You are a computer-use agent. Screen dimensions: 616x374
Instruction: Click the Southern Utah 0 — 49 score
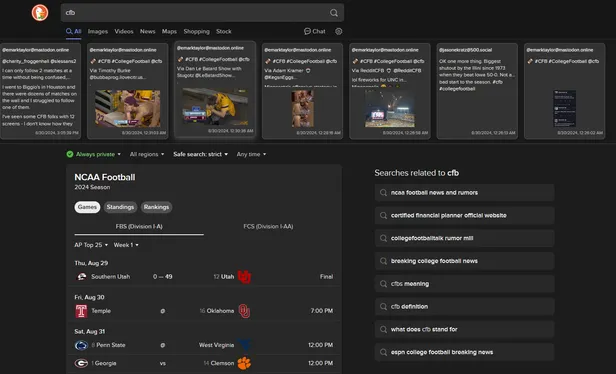(163, 277)
